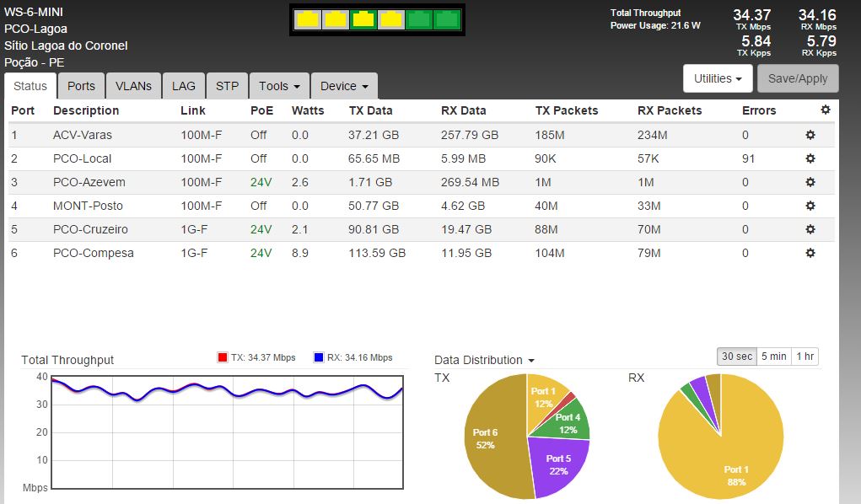The image size is (861, 504).
Task: Switch chart range to 5 min
Action: [773, 357]
